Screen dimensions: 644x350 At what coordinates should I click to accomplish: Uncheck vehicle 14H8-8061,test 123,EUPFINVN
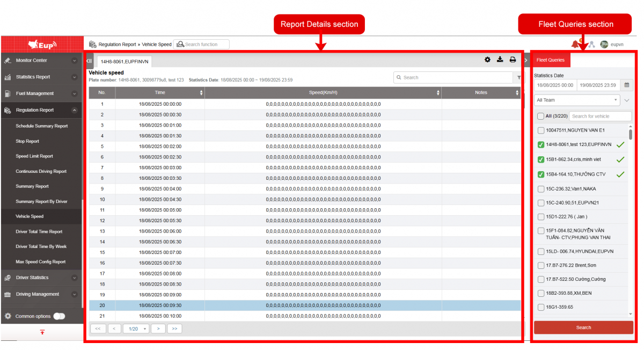click(540, 145)
